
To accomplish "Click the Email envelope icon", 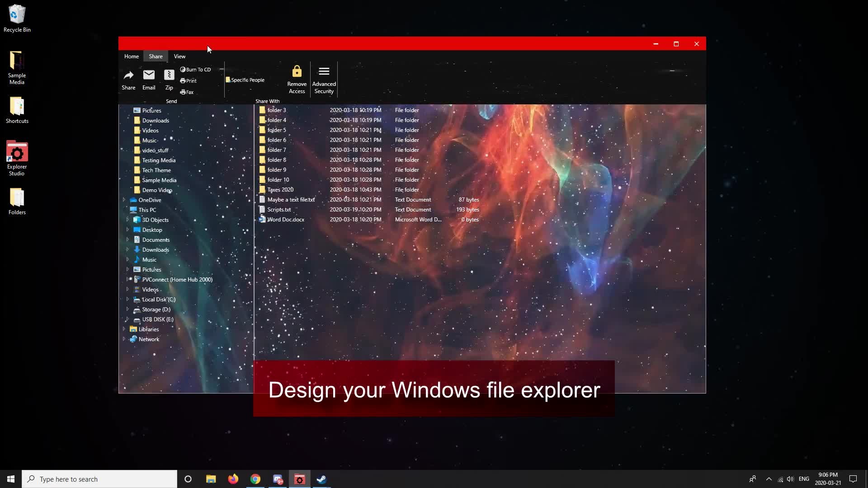I will (x=149, y=75).
